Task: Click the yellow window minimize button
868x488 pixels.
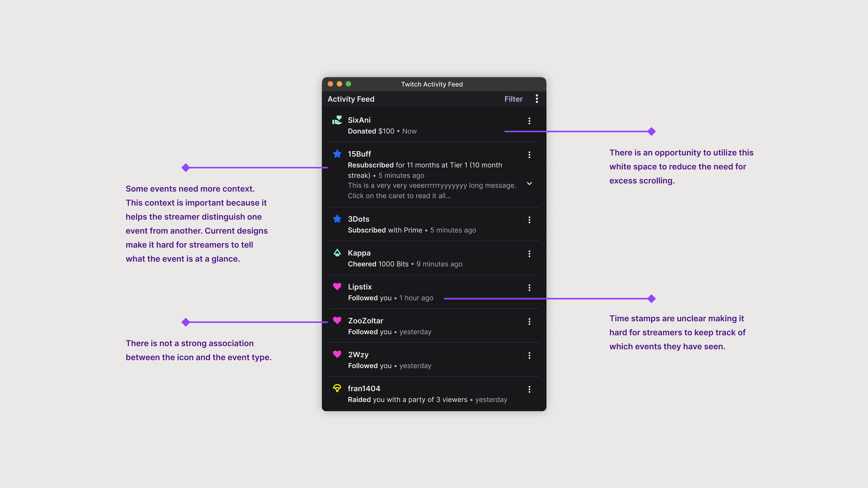Action: click(339, 84)
